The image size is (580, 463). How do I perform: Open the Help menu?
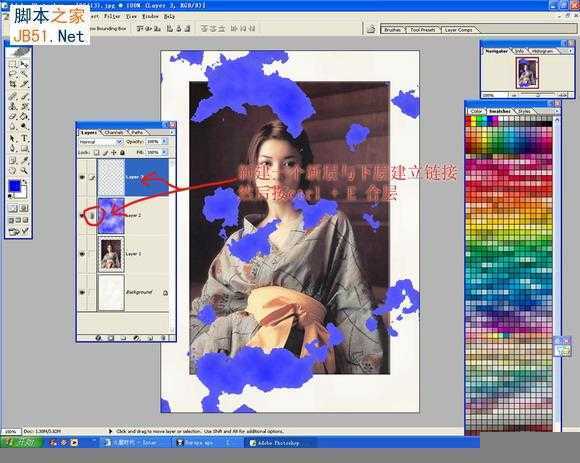tap(169, 16)
